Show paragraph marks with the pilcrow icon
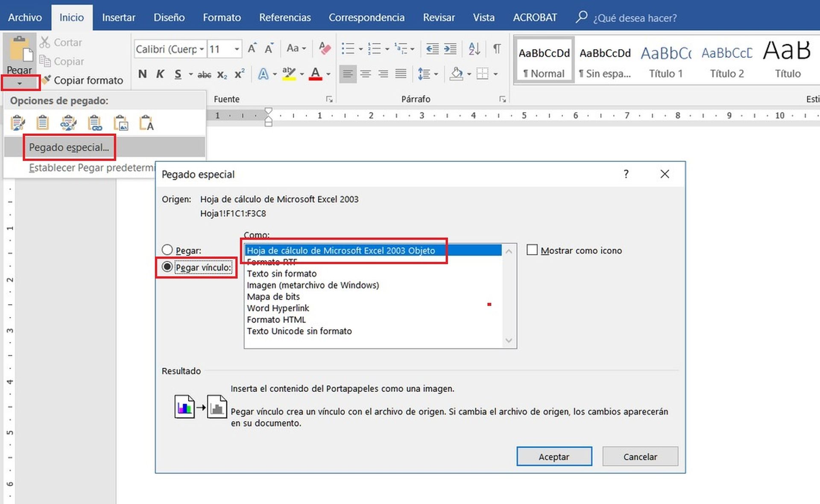This screenshot has width=820, height=504. click(x=497, y=49)
